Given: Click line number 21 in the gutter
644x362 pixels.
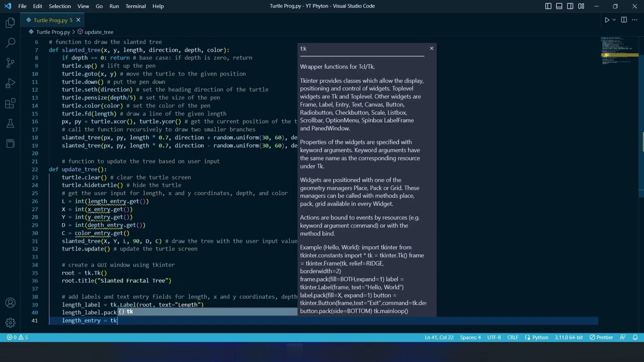Looking at the screenshot, I should click(35, 161).
